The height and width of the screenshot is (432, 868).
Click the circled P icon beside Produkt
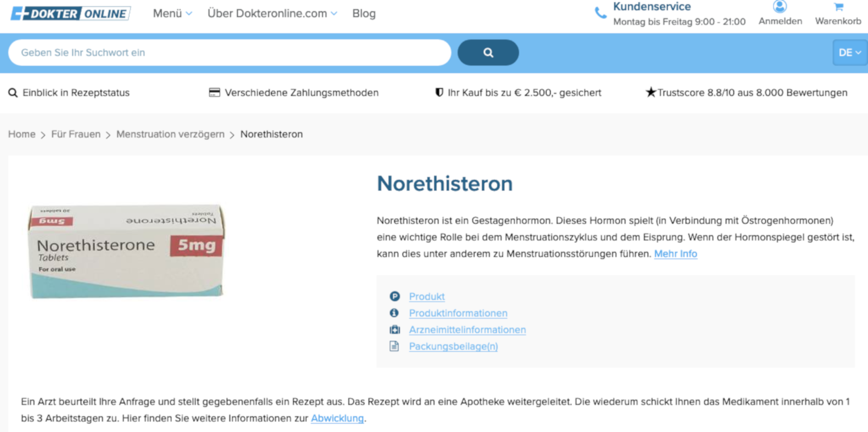pos(394,296)
